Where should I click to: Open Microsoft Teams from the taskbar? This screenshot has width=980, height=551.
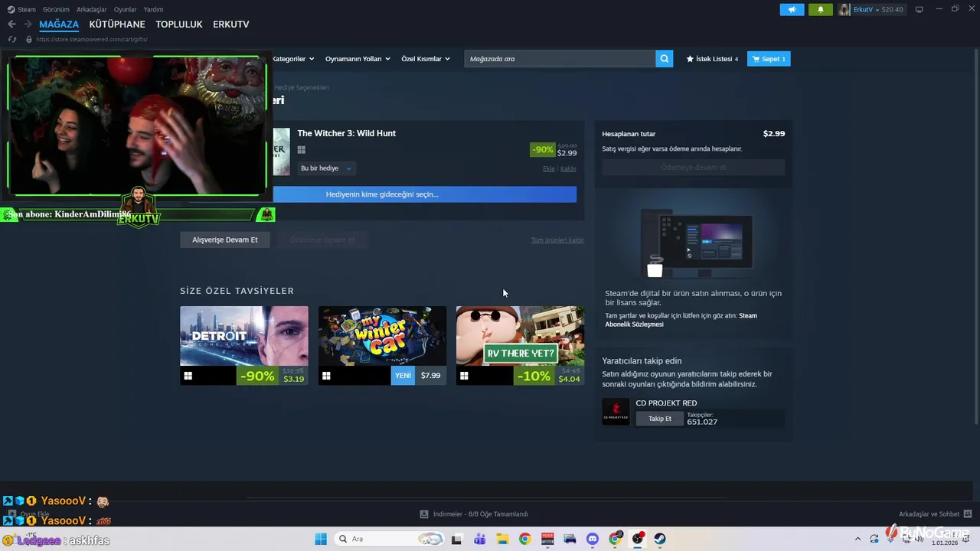[x=480, y=539]
